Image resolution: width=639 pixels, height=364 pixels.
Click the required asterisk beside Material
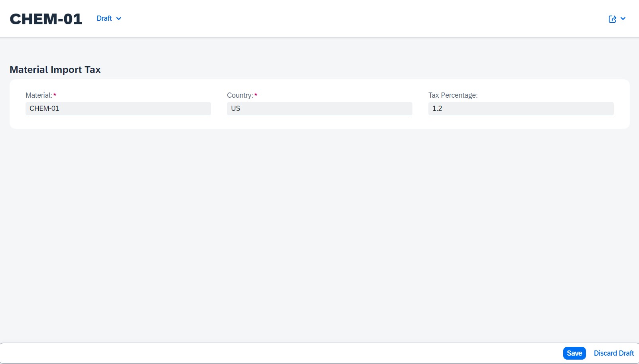55,94
